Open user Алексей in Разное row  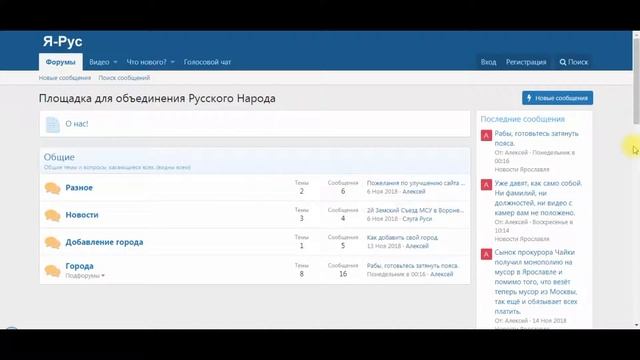coord(414,191)
